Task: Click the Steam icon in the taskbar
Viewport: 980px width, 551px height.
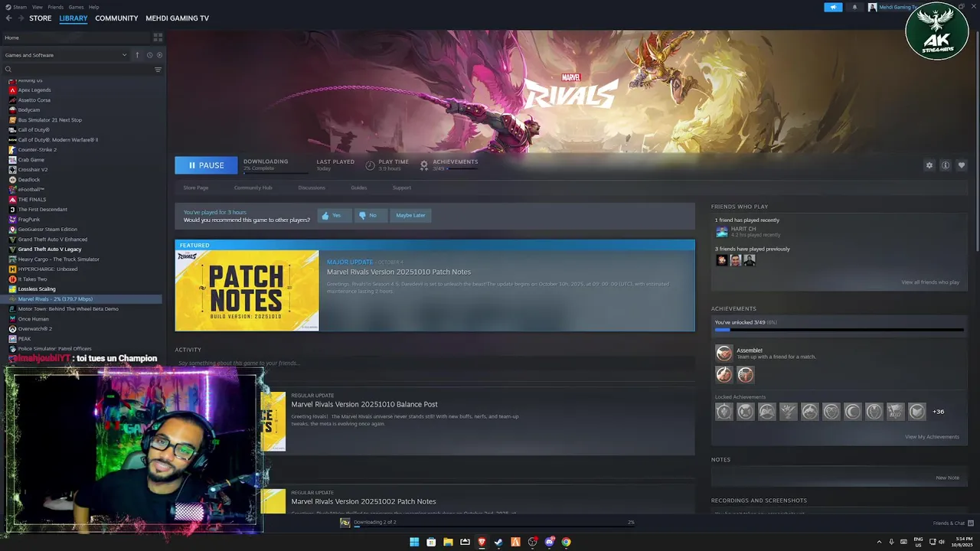Action: pos(498,542)
